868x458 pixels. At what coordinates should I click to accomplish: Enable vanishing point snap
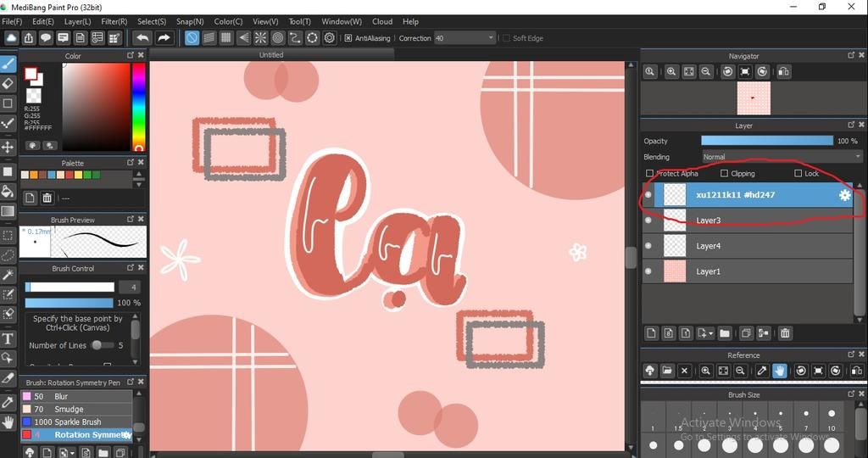tap(243, 37)
